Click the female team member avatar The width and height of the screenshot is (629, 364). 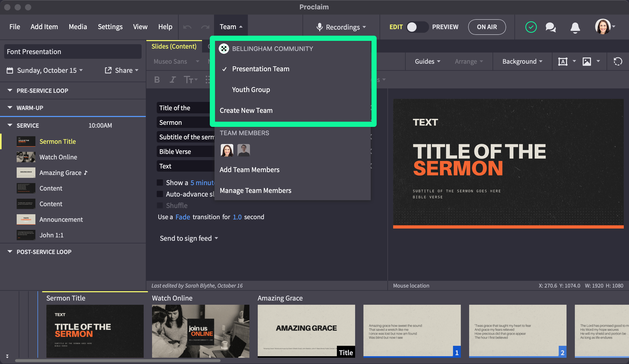click(x=227, y=150)
